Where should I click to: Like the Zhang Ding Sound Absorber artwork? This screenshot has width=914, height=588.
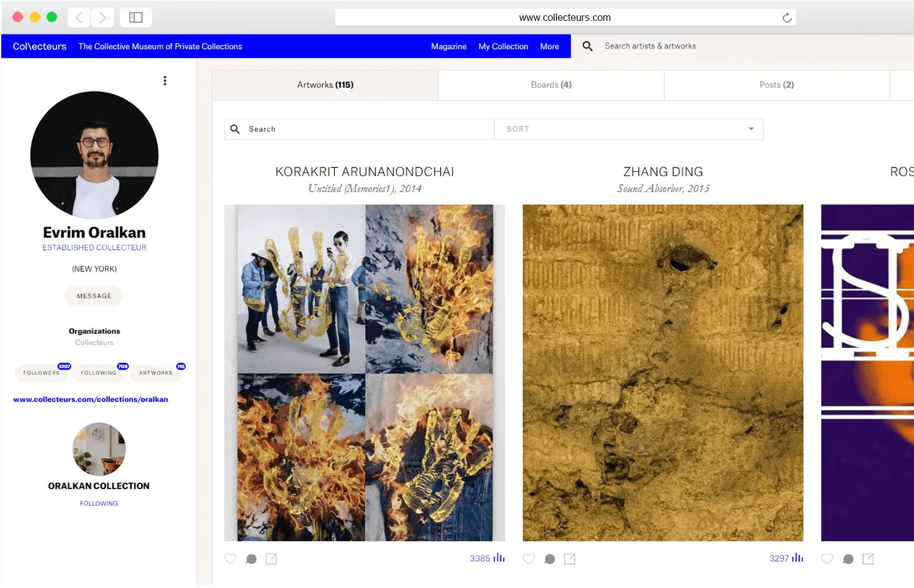pyautogui.click(x=529, y=559)
